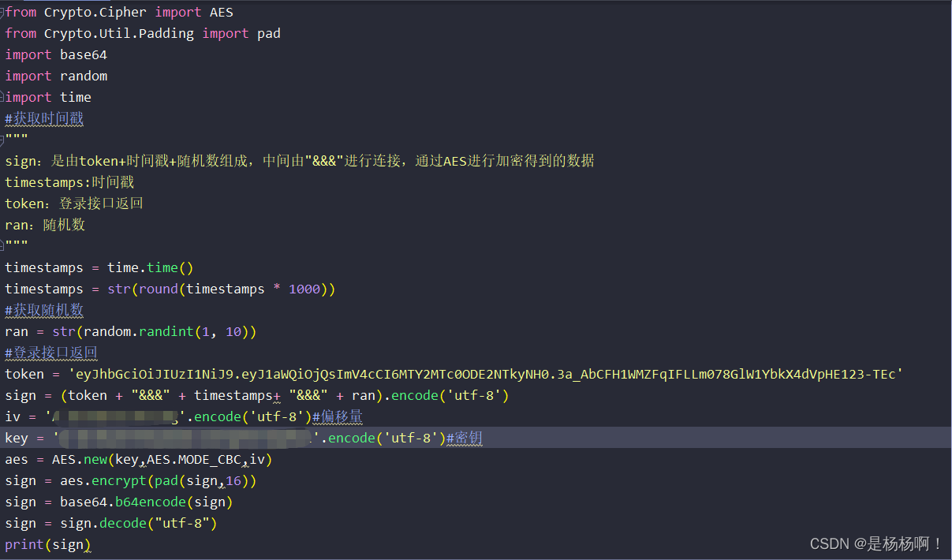The width and height of the screenshot is (952, 560).
Task: Collapse the fold marker next to import time
Action: (2, 96)
